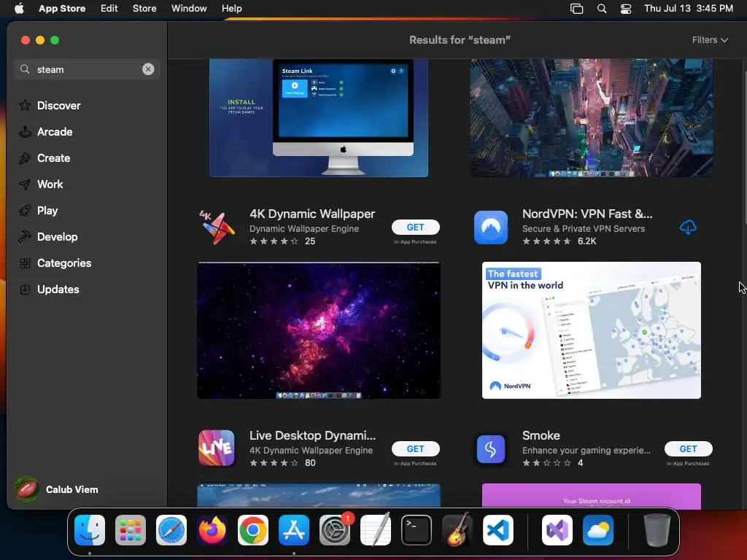This screenshot has height=560, width=747.
Task: Get the Live Desktop Dynamic app
Action: pyautogui.click(x=415, y=449)
